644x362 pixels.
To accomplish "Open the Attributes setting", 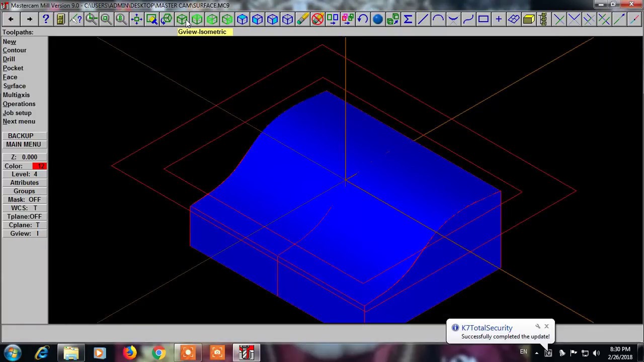I will tap(24, 183).
